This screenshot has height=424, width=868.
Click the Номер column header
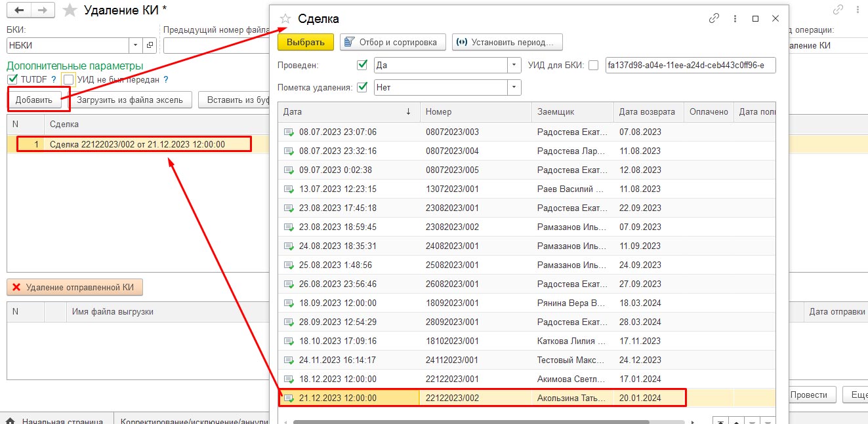[x=476, y=111]
